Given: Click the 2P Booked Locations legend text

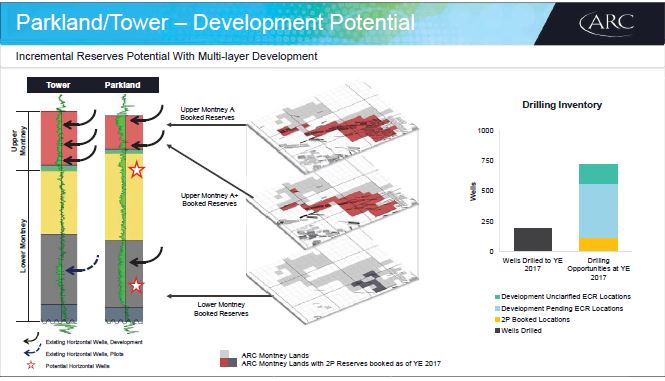Looking at the screenshot, I should tap(535, 319).
